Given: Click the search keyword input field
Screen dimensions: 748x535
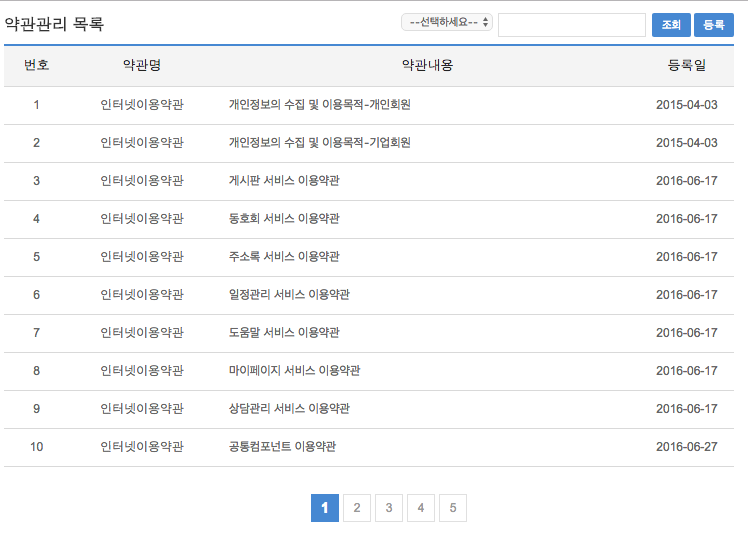Looking at the screenshot, I should coord(571,25).
